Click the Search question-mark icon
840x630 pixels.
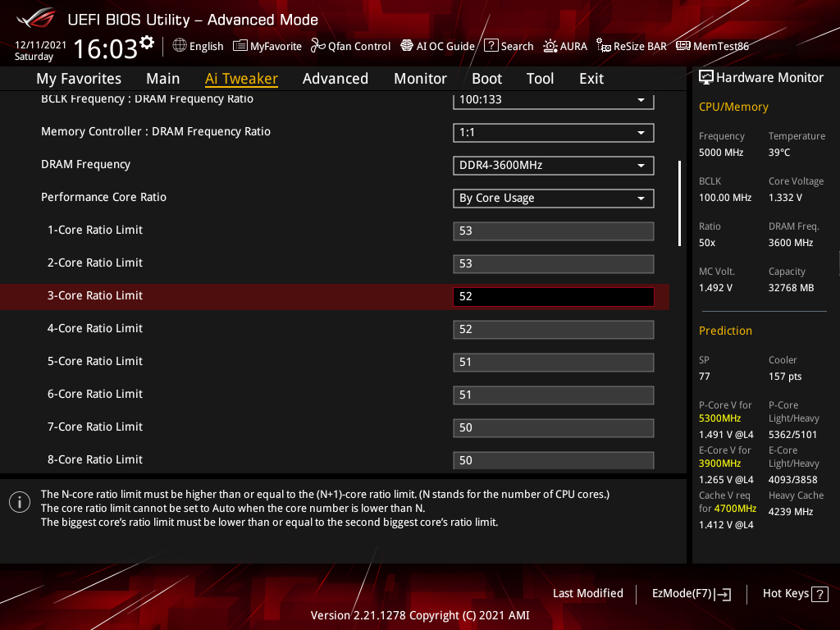pyautogui.click(x=491, y=46)
